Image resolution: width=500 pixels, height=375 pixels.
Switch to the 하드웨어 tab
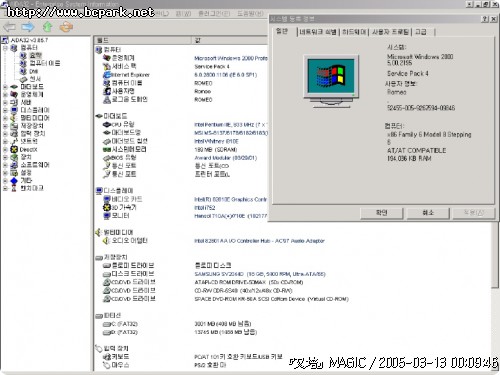point(354,32)
